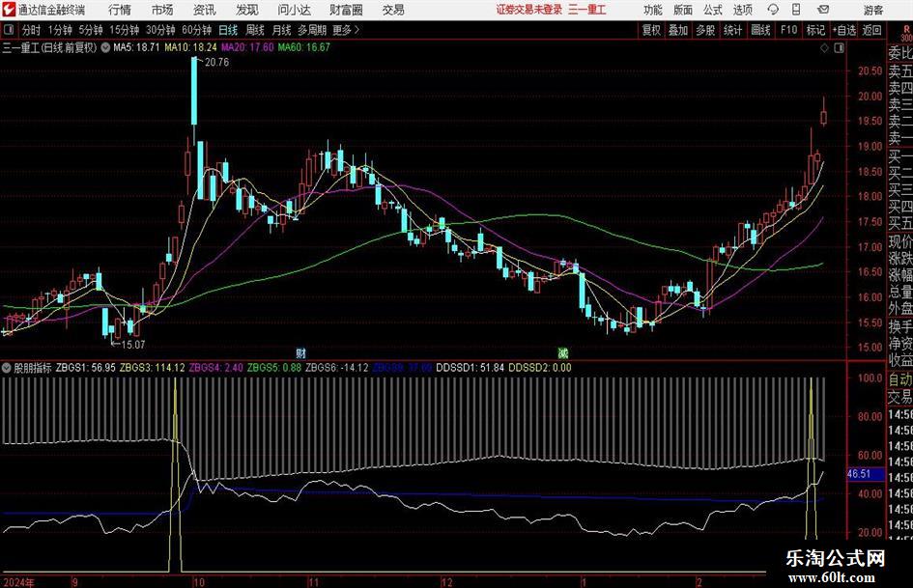This screenshot has height=588, width=913.
Task: Open the 公式 menu
Action: [713, 10]
